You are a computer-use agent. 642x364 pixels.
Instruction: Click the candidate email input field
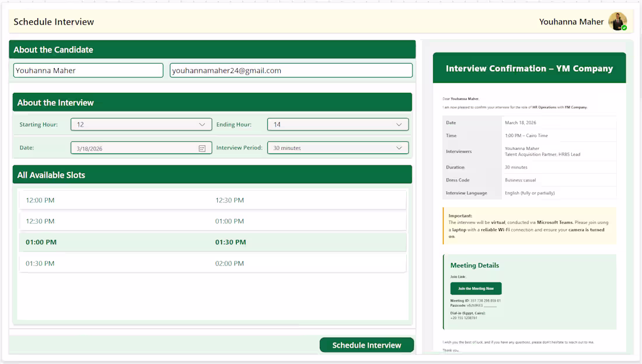click(x=291, y=70)
